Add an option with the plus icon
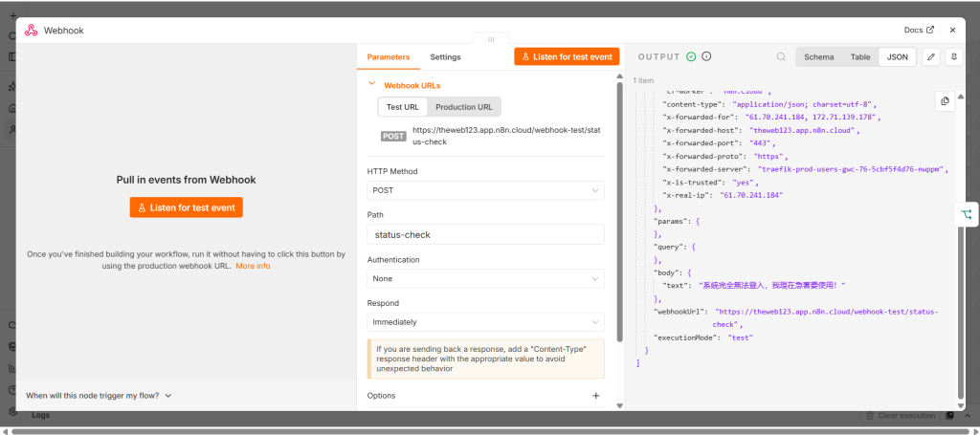 pyautogui.click(x=595, y=396)
